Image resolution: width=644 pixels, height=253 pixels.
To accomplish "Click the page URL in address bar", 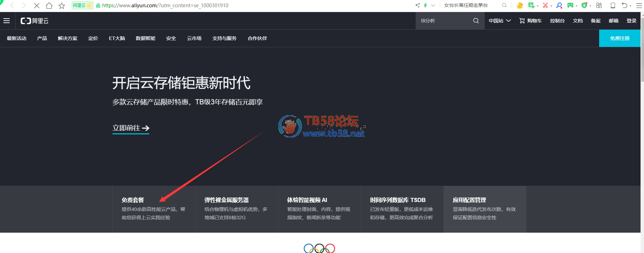I will tap(165, 6).
